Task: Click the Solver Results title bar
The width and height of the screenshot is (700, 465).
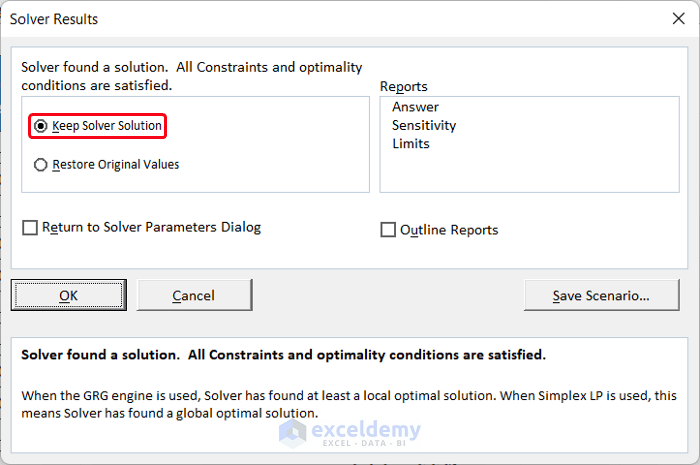Action: 300,19
